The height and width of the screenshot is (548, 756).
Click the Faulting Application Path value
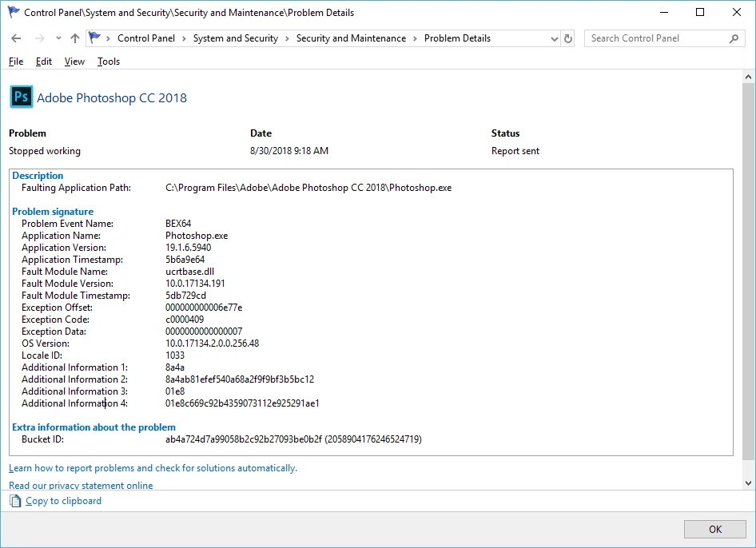(x=308, y=188)
